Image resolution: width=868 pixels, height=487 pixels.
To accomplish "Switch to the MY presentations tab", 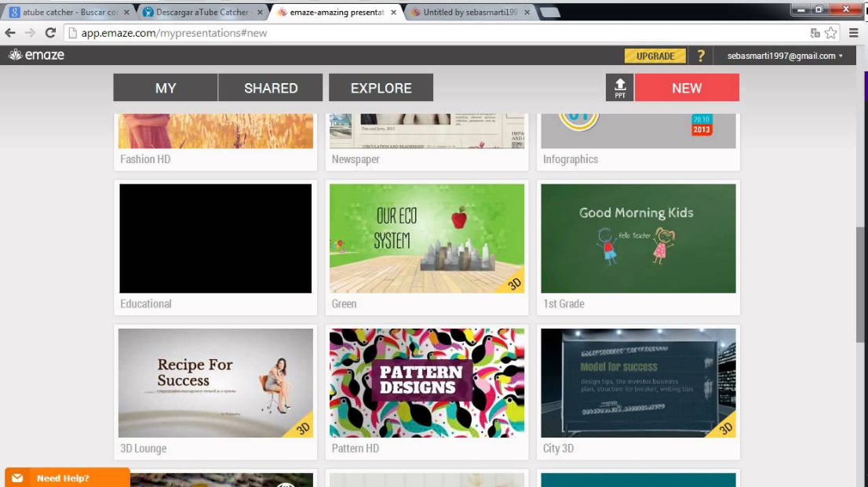I will click(x=166, y=88).
